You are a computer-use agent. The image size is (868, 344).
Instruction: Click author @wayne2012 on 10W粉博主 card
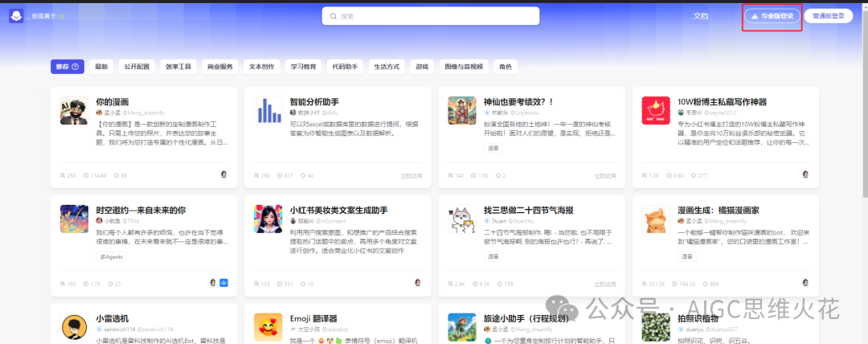[x=719, y=113]
